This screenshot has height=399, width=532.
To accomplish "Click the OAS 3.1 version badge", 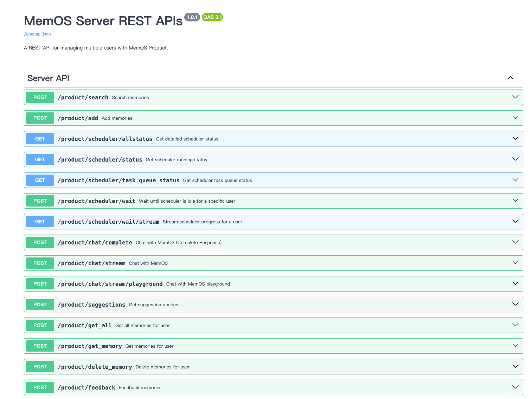I will [x=212, y=17].
